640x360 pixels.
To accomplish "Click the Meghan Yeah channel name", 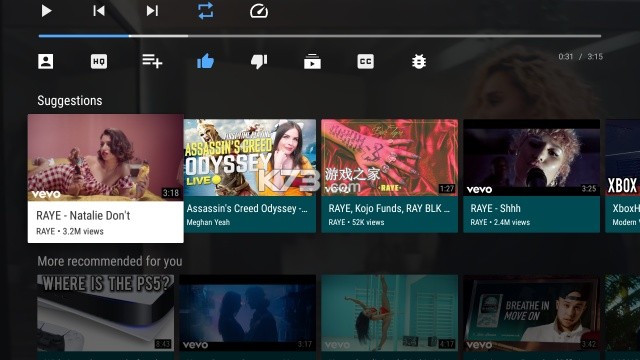I will point(208,222).
